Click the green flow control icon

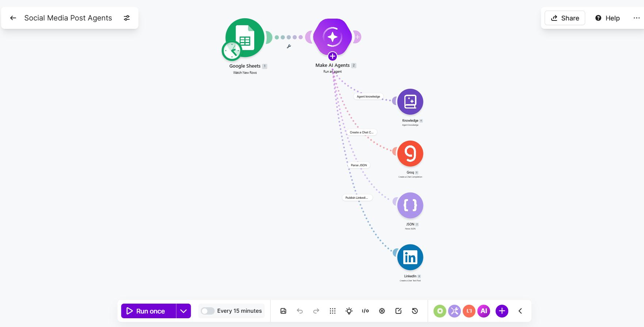(x=440, y=311)
